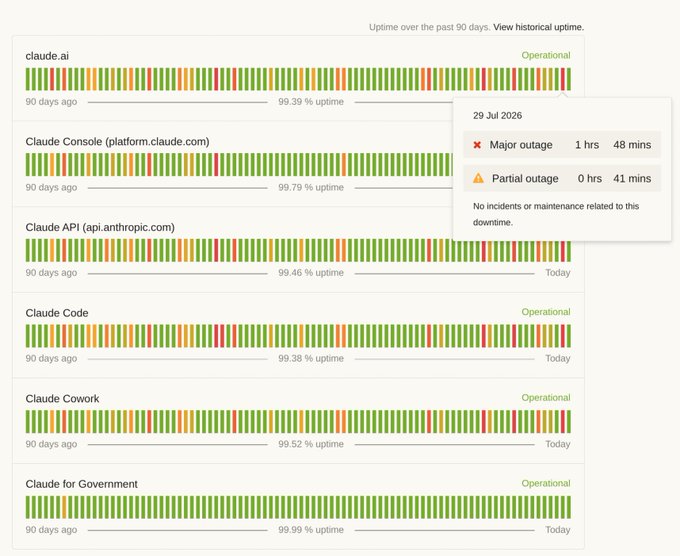Select the highlighted red bar under claude.ai tooltip arrow
Image resolution: width=680 pixels, height=556 pixels.
coord(563,79)
